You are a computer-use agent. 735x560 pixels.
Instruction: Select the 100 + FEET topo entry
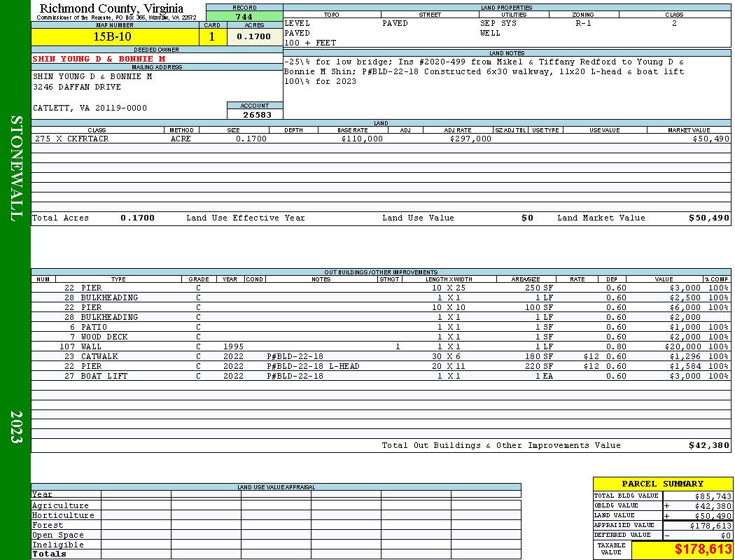310,43
